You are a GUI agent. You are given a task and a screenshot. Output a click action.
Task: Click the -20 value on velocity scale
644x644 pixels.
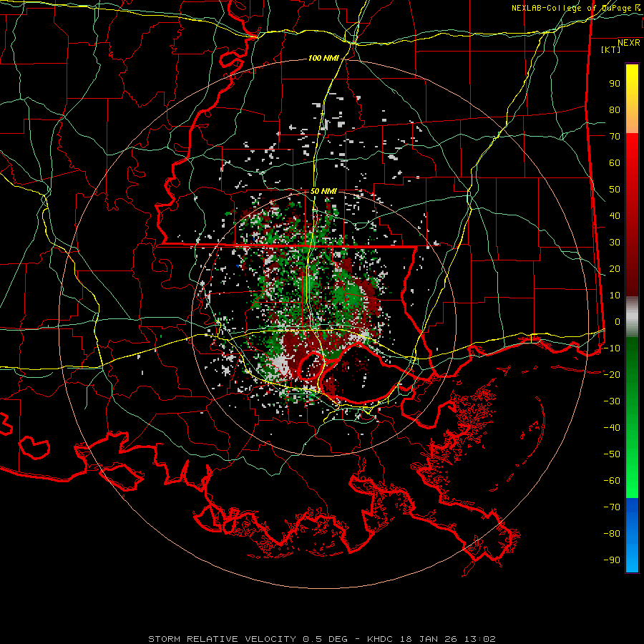(612, 375)
